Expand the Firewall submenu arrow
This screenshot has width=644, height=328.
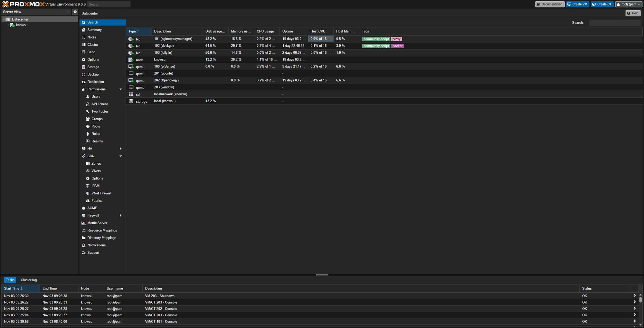[121, 215]
